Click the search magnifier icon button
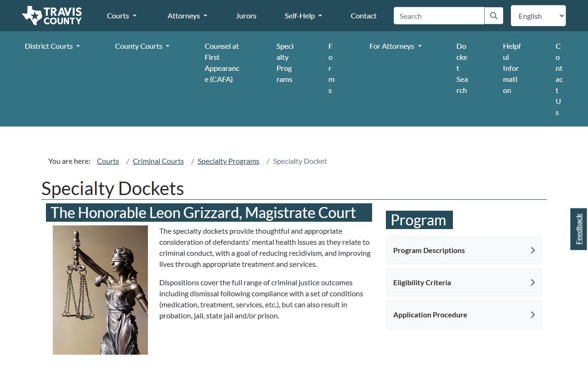 tap(494, 16)
